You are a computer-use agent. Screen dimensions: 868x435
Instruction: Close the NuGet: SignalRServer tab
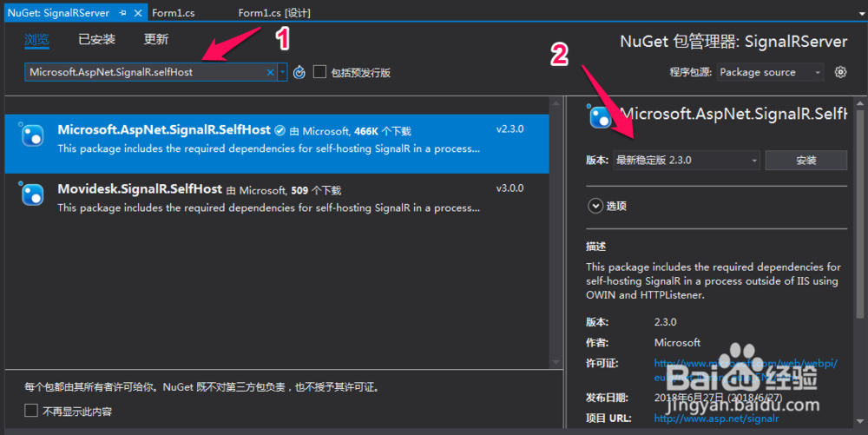(138, 13)
